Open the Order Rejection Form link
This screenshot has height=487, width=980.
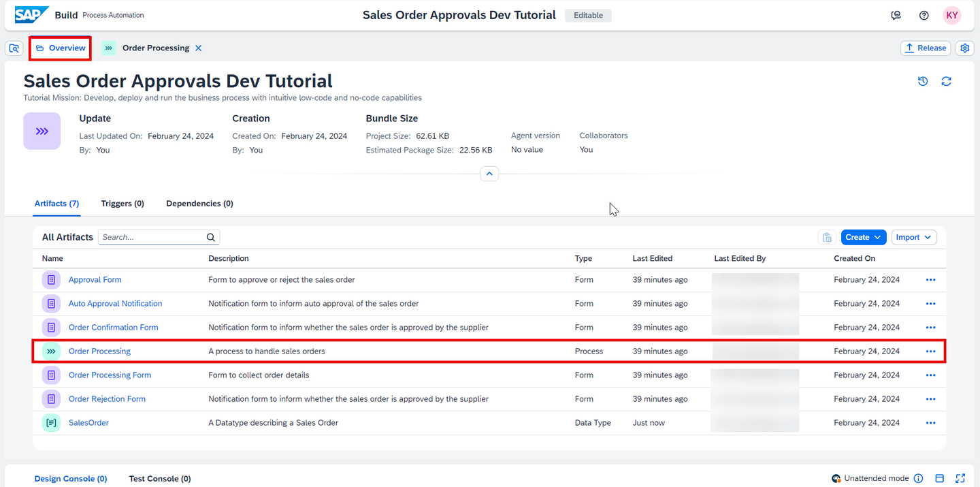point(108,399)
